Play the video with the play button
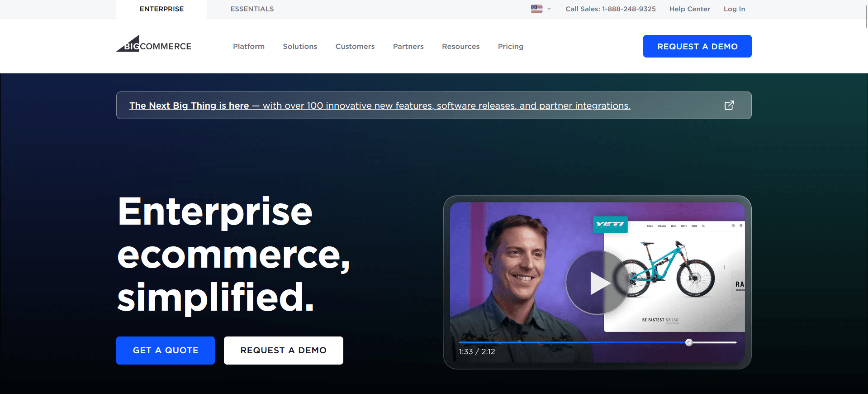868x394 pixels. (597, 283)
